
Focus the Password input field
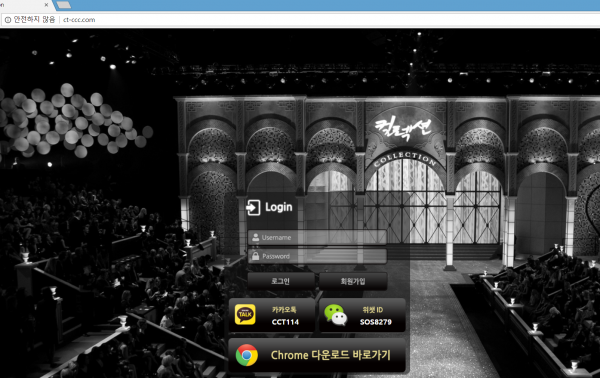point(317,256)
